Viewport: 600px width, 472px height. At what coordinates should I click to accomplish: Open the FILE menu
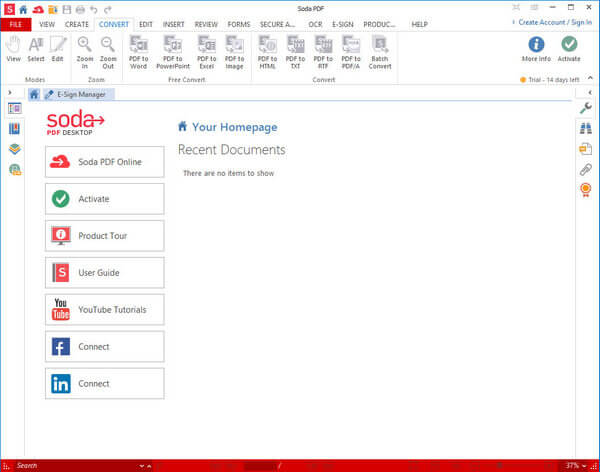coord(16,24)
